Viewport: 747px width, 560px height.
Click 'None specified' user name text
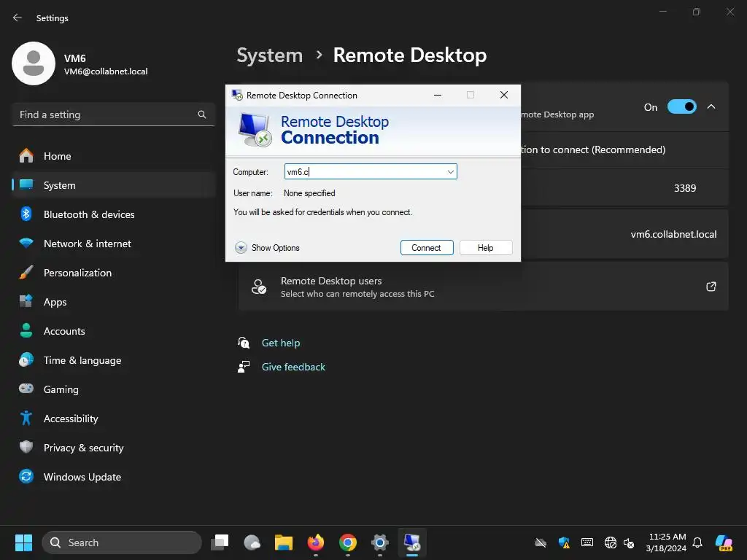(309, 192)
